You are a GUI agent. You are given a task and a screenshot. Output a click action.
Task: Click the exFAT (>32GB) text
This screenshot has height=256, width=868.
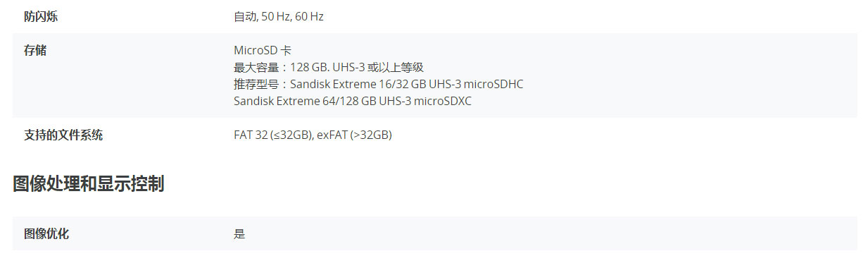coord(354,135)
